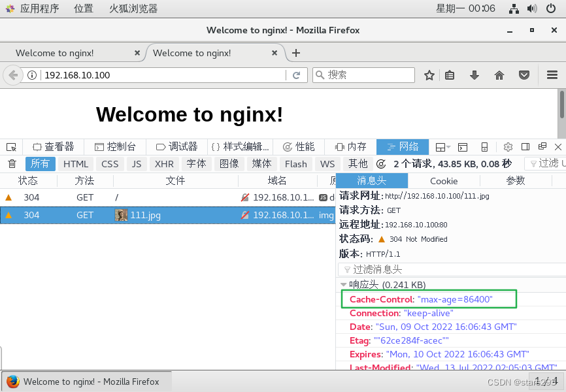Click the site information icon

(x=32, y=75)
